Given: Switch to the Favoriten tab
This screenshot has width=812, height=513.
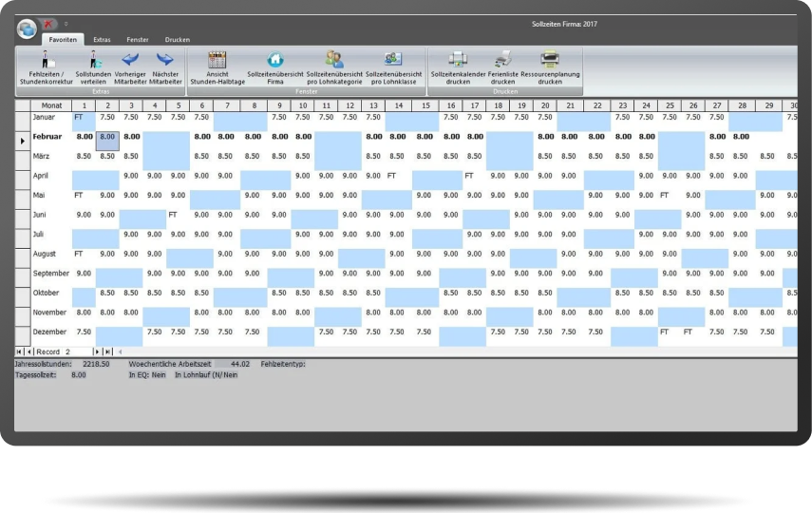Looking at the screenshot, I should [63, 39].
